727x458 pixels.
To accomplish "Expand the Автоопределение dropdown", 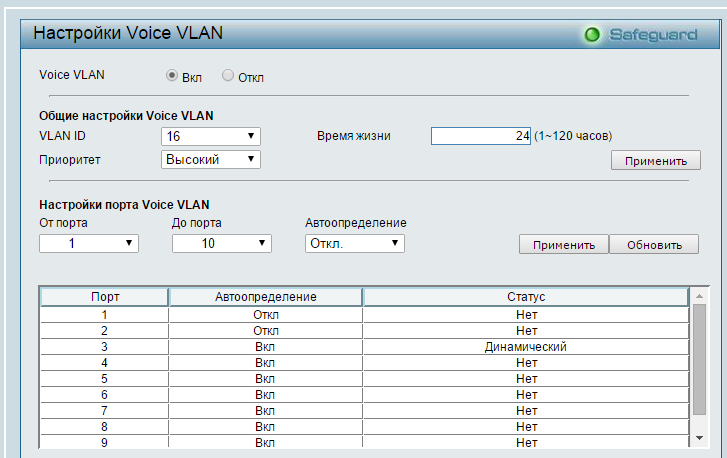I will (x=354, y=243).
